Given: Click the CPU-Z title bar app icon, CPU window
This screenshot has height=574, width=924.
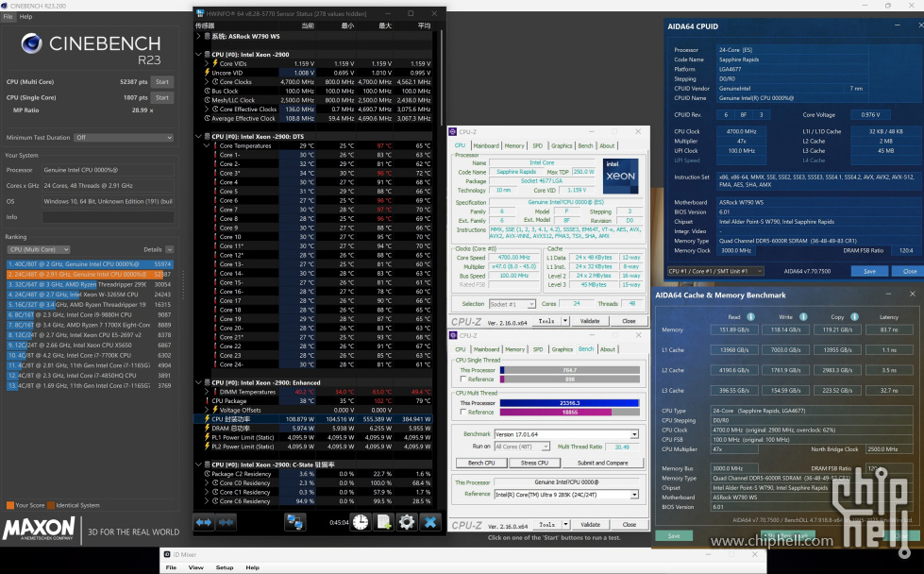Looking at the screenshot, I should point(453,131).
